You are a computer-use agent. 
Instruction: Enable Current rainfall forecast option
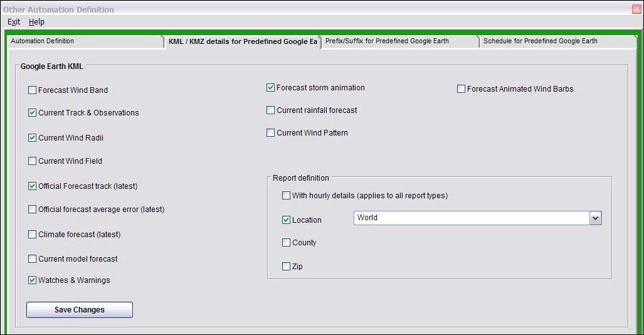coord(271,110)
